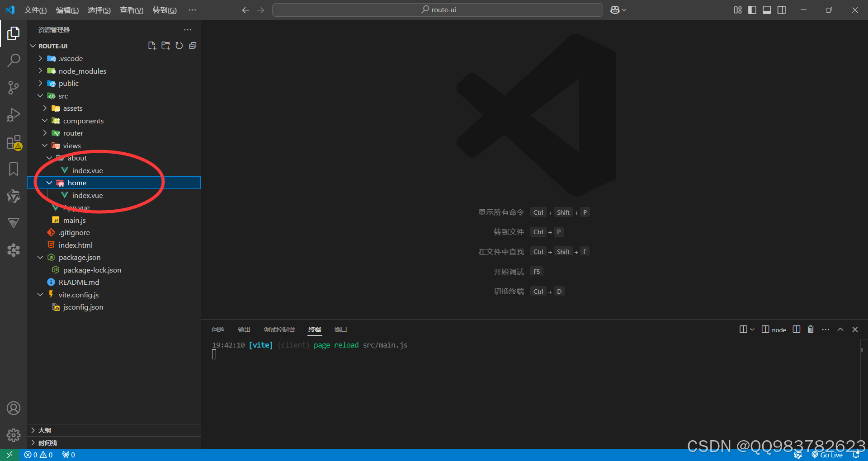Create a new folder in ROUTE-UI
Image resolution: width=868 pixels, height=461 pixels.
pos(165,46)
